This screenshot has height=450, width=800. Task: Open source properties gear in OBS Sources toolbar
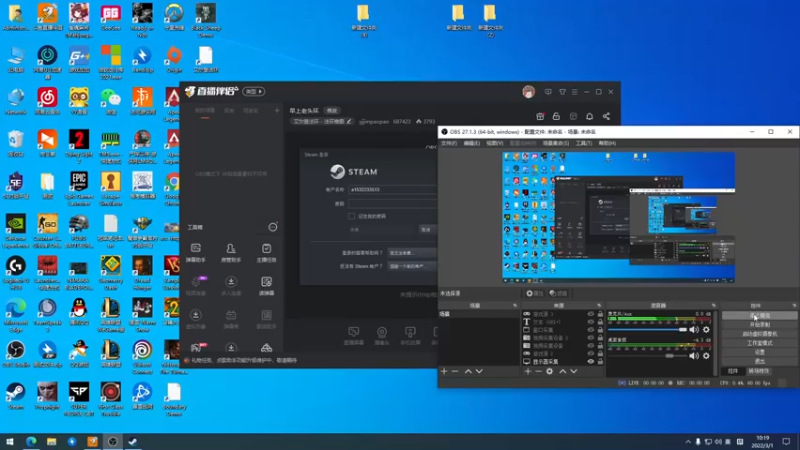tap(549, 371)
